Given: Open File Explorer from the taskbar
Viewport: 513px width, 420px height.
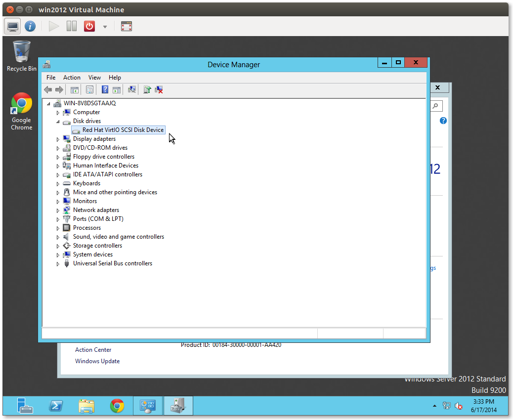Looking at the screenshot, I should (x=86, y=406).
